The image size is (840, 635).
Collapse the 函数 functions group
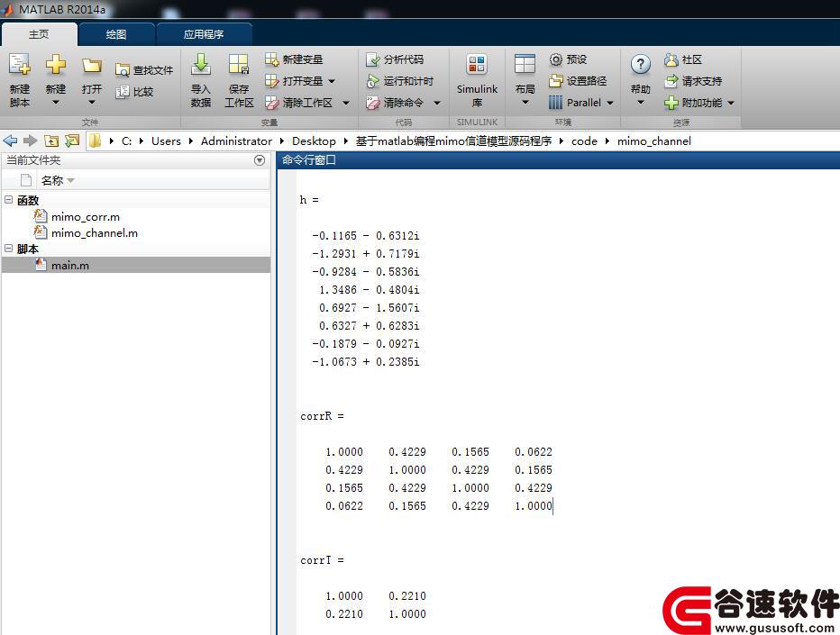[9, 200]
